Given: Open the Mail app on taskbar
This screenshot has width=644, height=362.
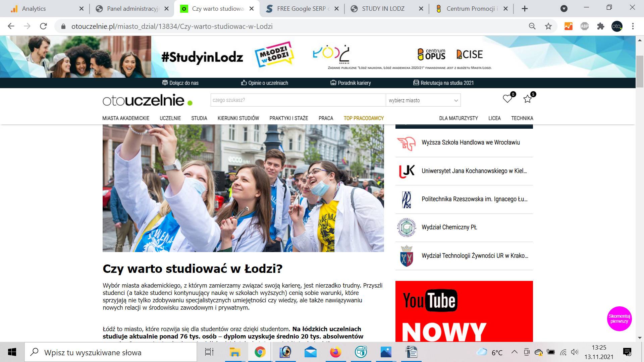Looking at the screenshot, I should click(311, 352).
